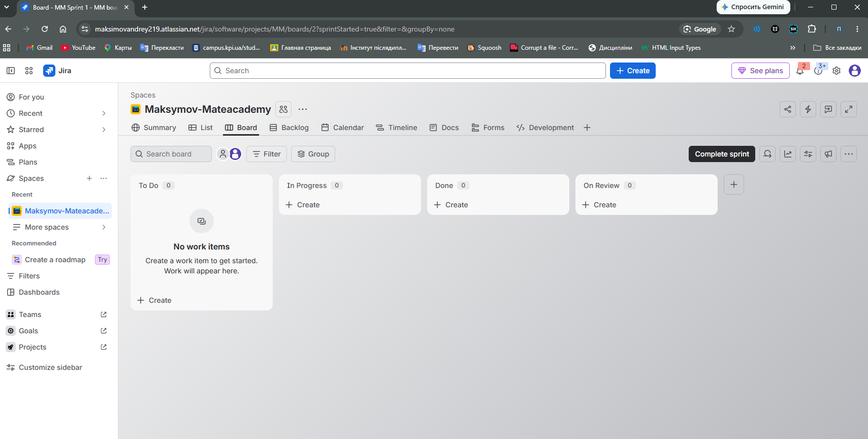Open the Forms tab
The image size is (868, 439).
[x=488, y=128]
